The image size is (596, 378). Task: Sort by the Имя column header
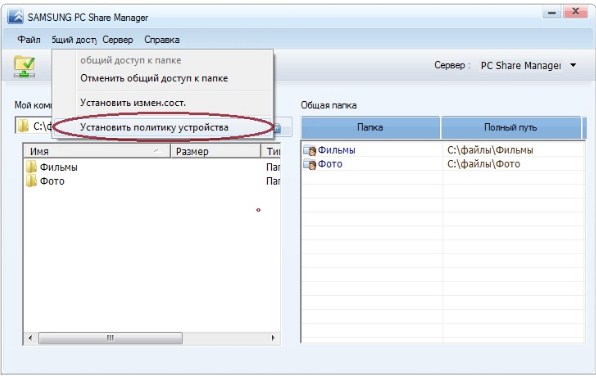[97, 151]
